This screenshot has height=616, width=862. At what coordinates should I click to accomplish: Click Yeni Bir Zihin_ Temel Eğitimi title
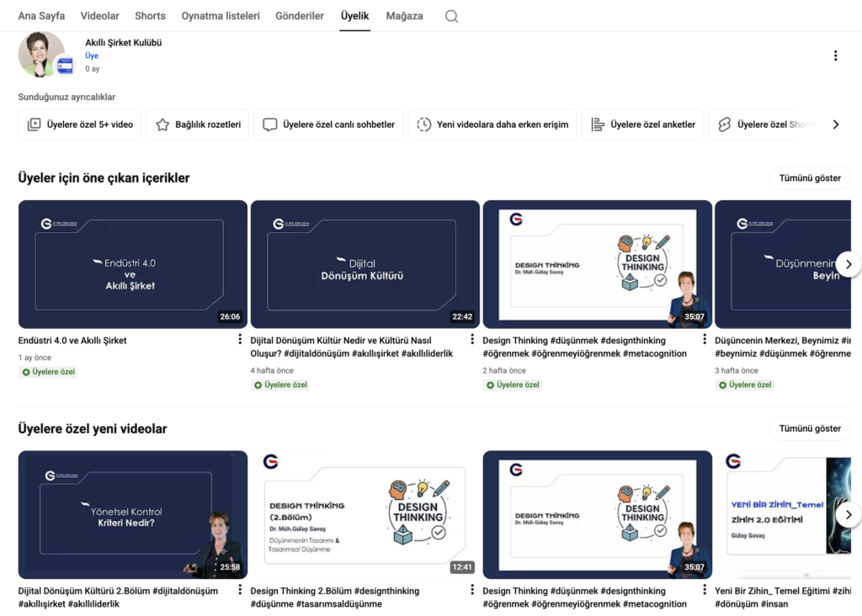pyautogui.click(x=783, y=597)
